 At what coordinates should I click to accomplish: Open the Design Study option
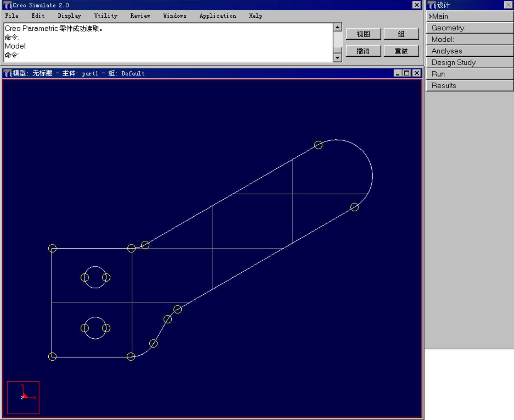[x=470, y=63]
